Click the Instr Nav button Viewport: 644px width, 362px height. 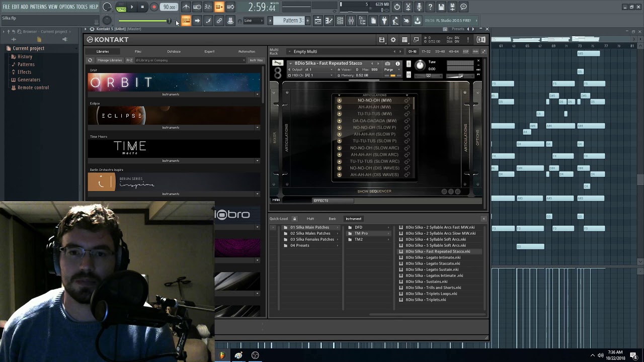(x=256, y=60)
